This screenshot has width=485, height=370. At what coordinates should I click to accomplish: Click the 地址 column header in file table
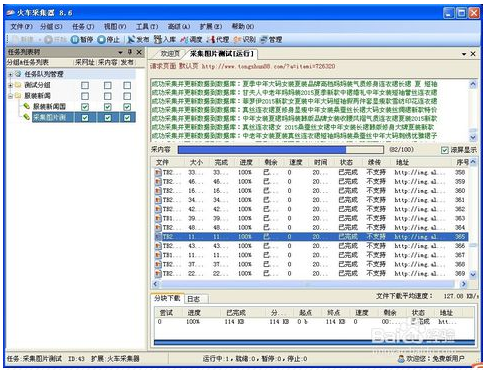point(402,162)
